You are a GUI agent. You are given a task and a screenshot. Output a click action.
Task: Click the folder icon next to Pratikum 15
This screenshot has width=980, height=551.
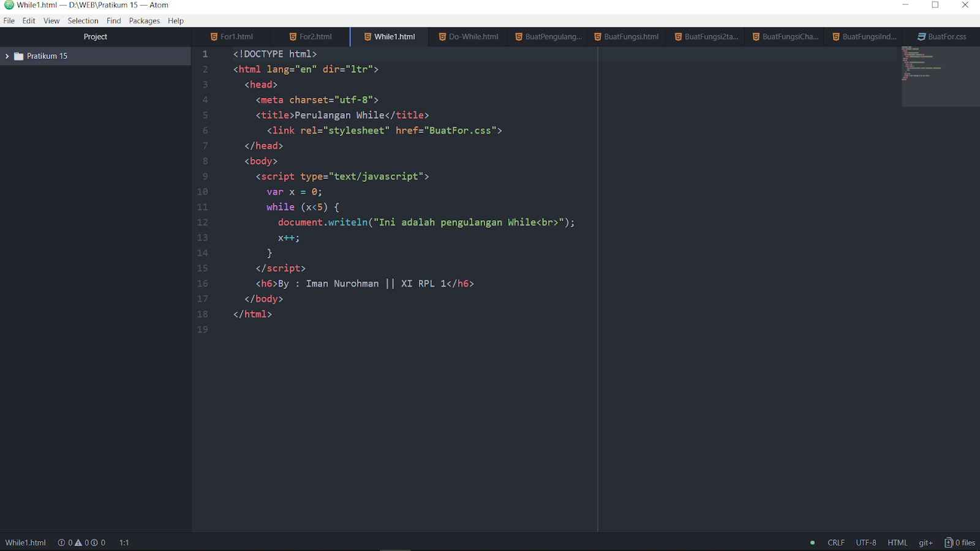[x=18, y=56]
